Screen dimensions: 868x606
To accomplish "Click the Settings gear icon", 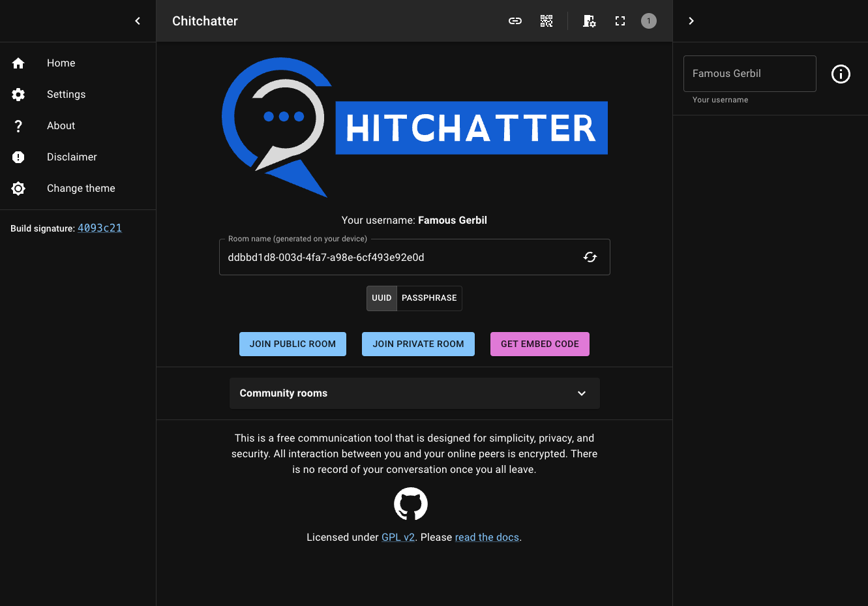I will pyautogui.click(x=18, y=95).
